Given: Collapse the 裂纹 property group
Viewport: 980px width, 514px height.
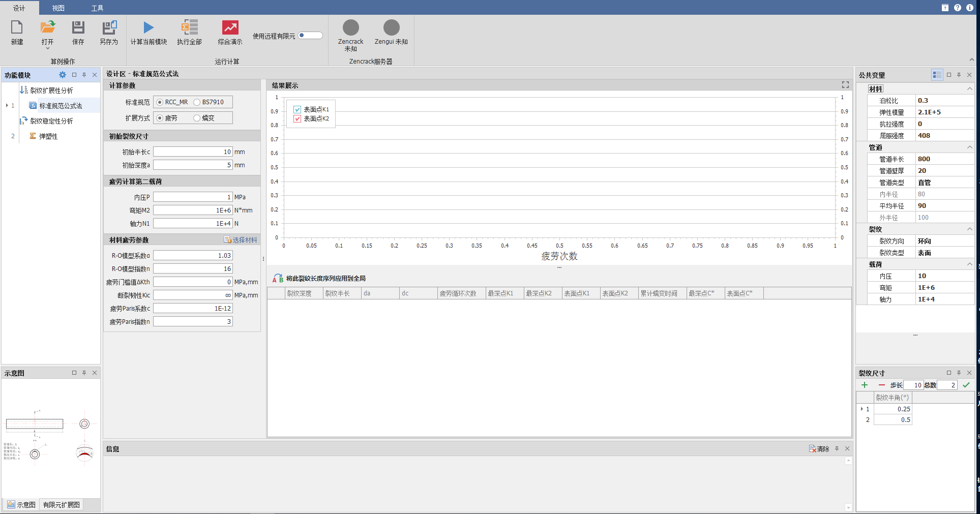Looking at the screenshot, I should point(970,229).
